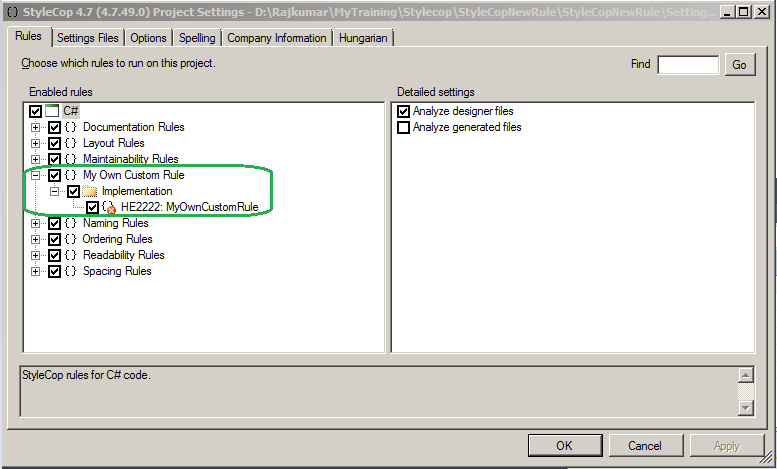The width and height of the screenshot is (777, 469).
Task: Select the "C#" root label
Action: click(x=70, y=111)
